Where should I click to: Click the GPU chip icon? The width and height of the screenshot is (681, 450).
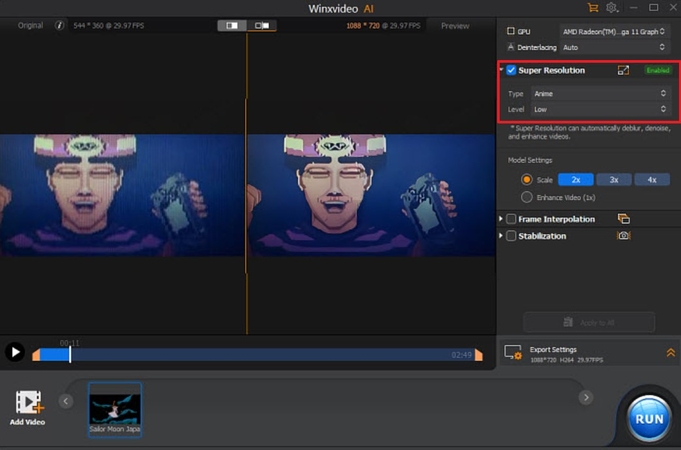tap(511, 31)
